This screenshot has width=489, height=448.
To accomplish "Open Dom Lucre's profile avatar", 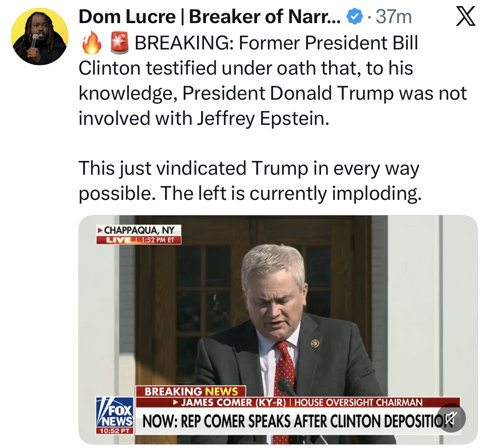I will (40, 36).
